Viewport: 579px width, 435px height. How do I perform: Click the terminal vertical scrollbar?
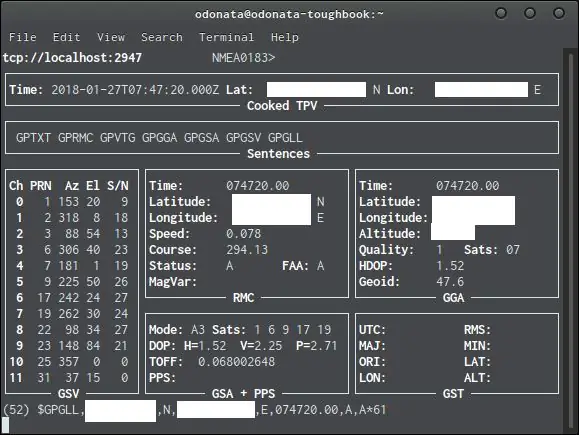point(571,240)
